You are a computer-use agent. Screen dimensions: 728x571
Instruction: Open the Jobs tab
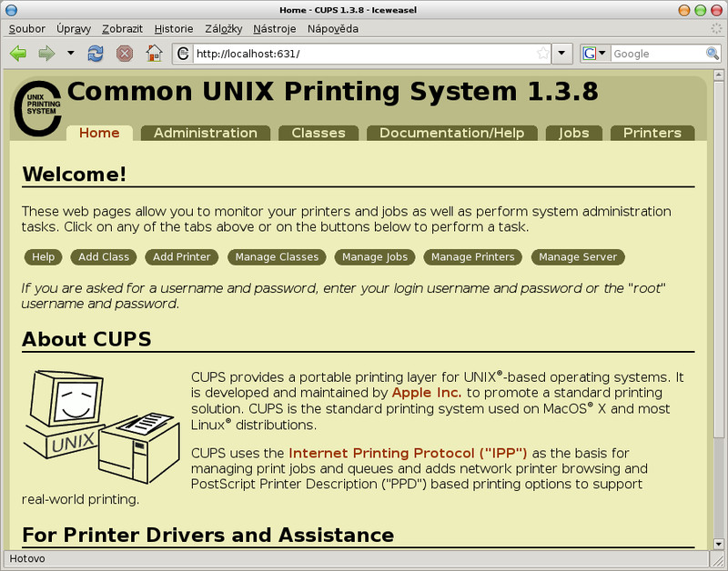pos(574,133)
